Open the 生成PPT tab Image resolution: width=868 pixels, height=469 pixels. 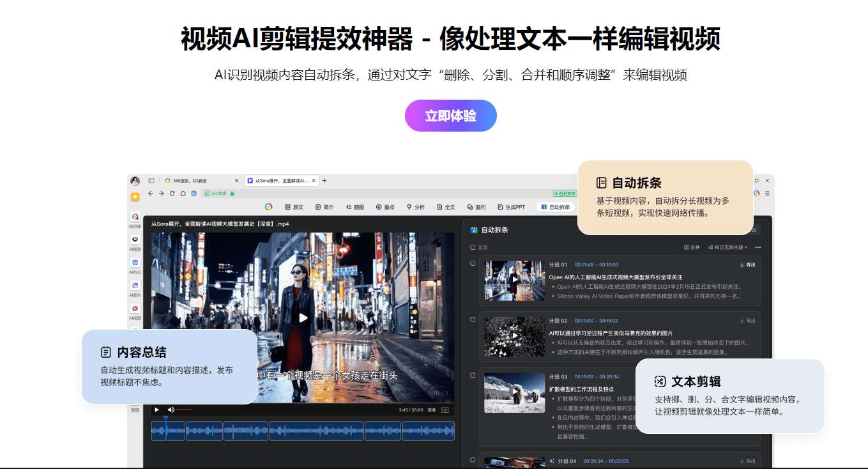pos(511,207)
